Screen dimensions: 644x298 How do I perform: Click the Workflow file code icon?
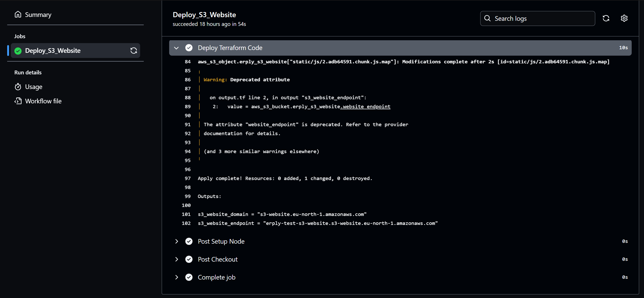pyautogui.click(x=18, y=101)
